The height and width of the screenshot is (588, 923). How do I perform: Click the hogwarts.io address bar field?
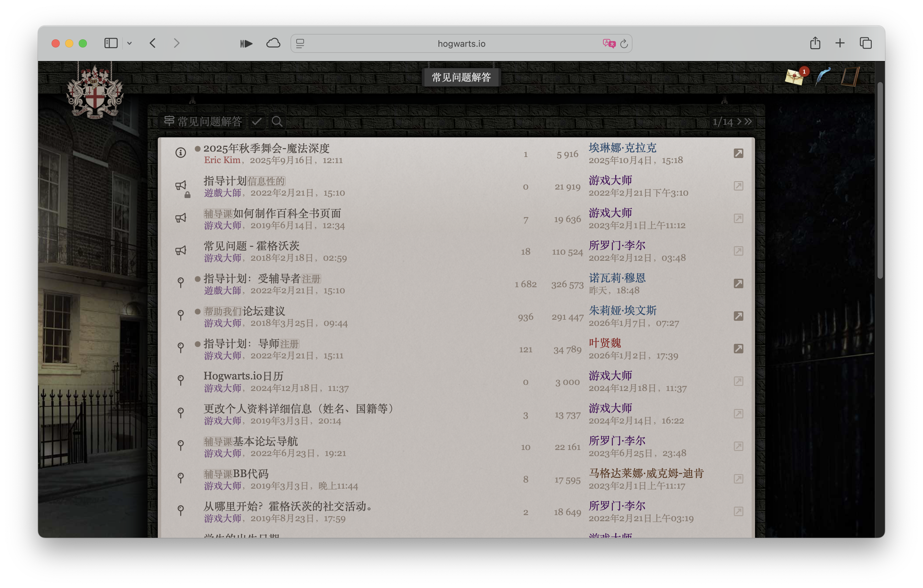click(x=461, y=44)
